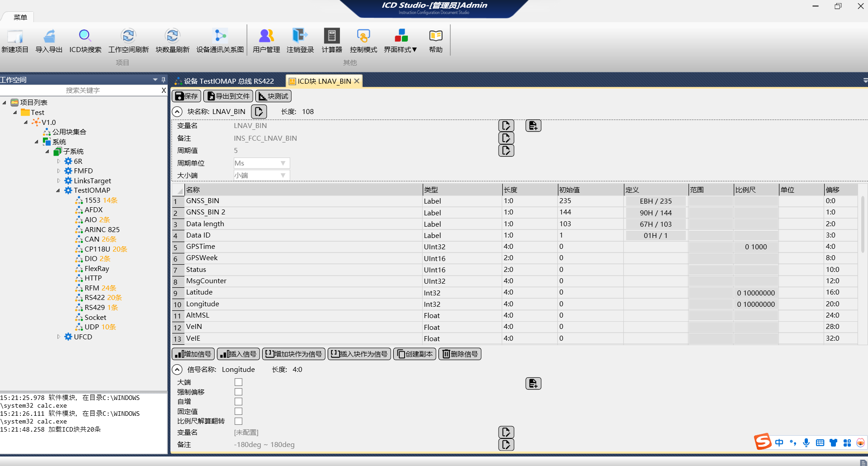Open the 周期单位 Ms dropdown
This screenshot has height=466, width=868.
(x=261, y=163)
